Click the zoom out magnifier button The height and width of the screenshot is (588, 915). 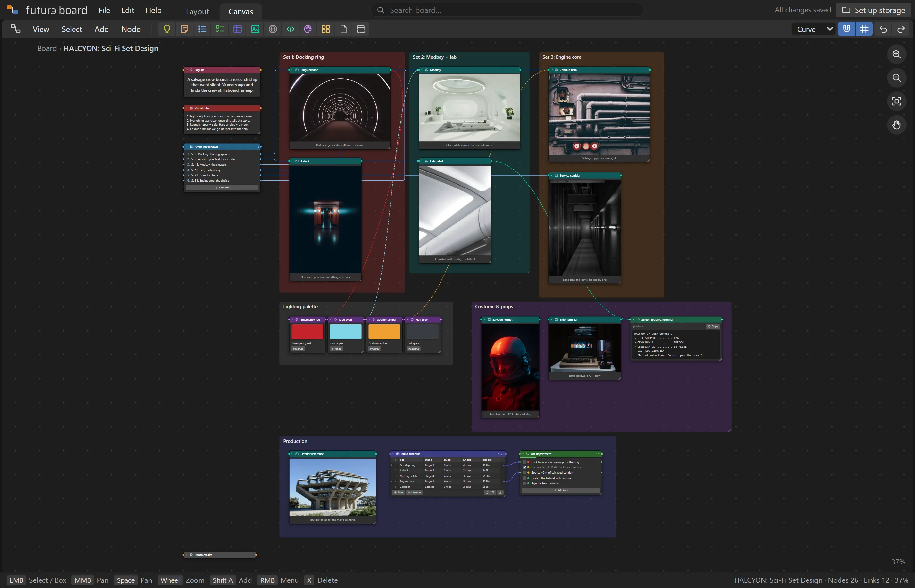pyautogui.click(x=897, y=78)
